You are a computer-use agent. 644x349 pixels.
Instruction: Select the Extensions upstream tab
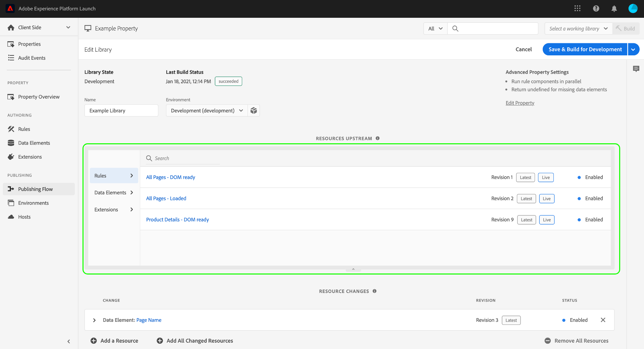[114, 209]
